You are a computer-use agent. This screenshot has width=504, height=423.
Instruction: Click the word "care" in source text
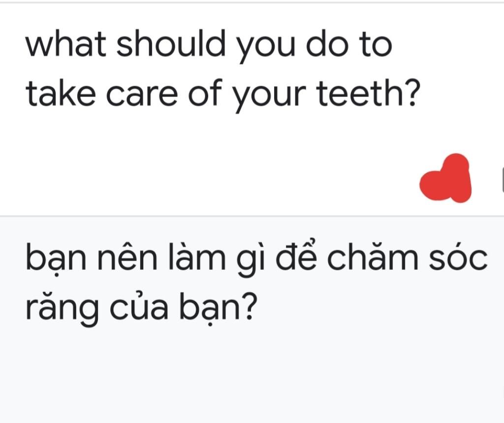point(142,95)
